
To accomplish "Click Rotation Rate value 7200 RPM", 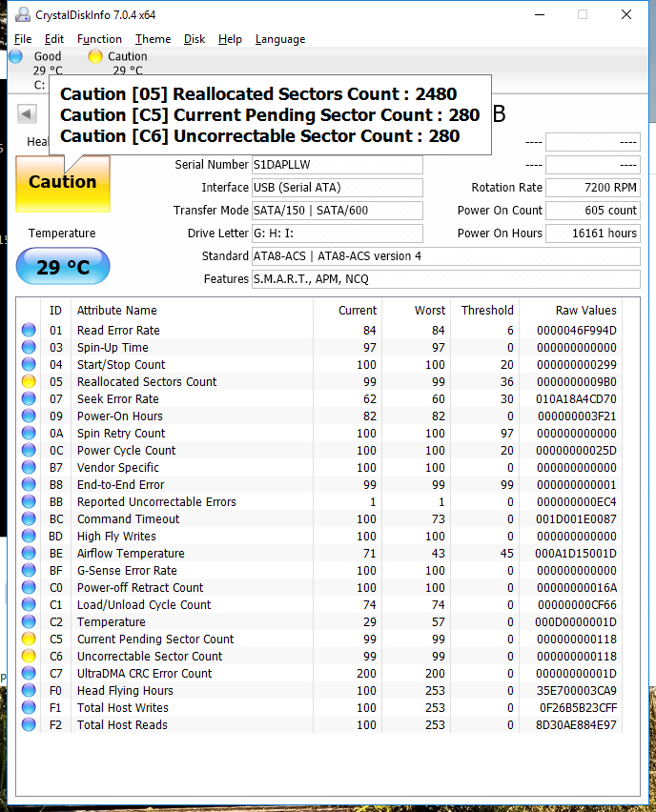I will coord(593,188).
